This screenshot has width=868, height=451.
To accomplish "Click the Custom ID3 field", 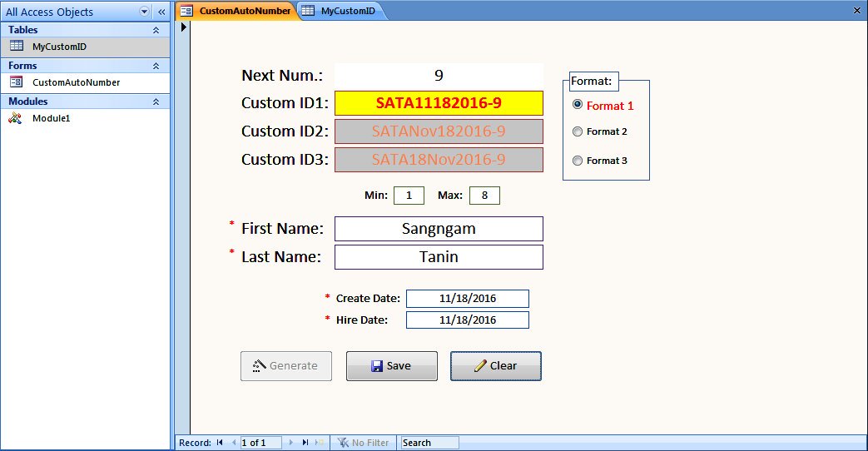I will click(x=439, y=160).
